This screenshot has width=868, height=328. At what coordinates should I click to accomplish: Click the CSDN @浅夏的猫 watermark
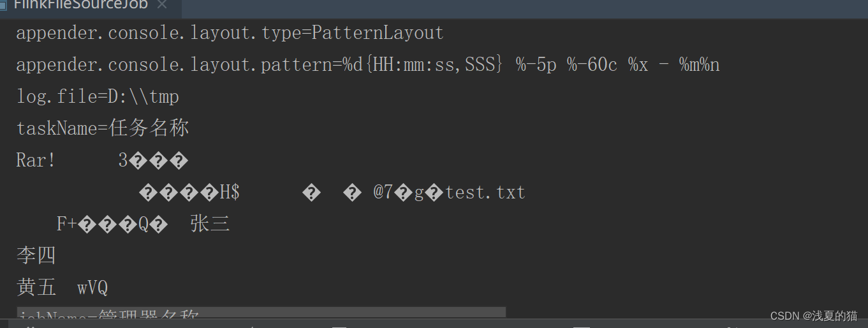814,316
